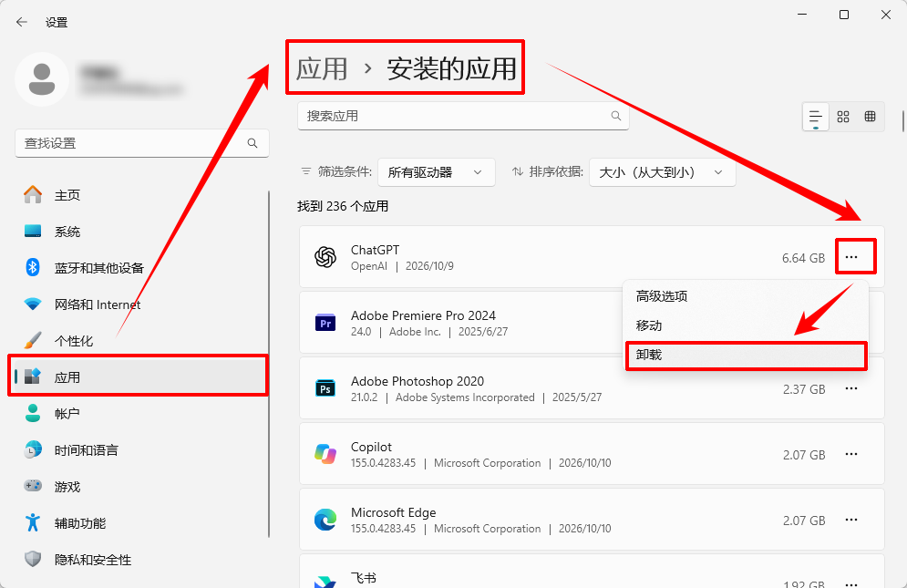Click the Adobe Photoshop app icon
Image resolution: width=907 pixels, height=588 pixels.
point(325,389)
